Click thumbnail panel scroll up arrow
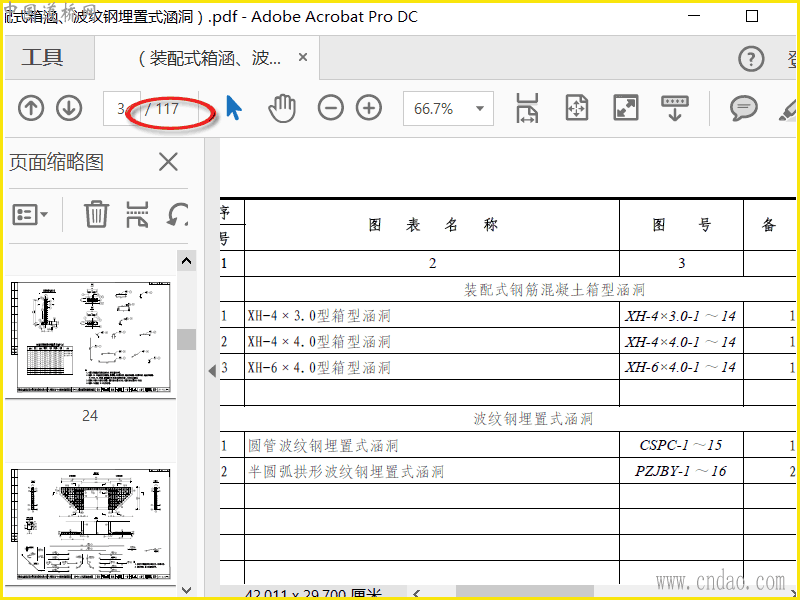 (x=186, y=261)
